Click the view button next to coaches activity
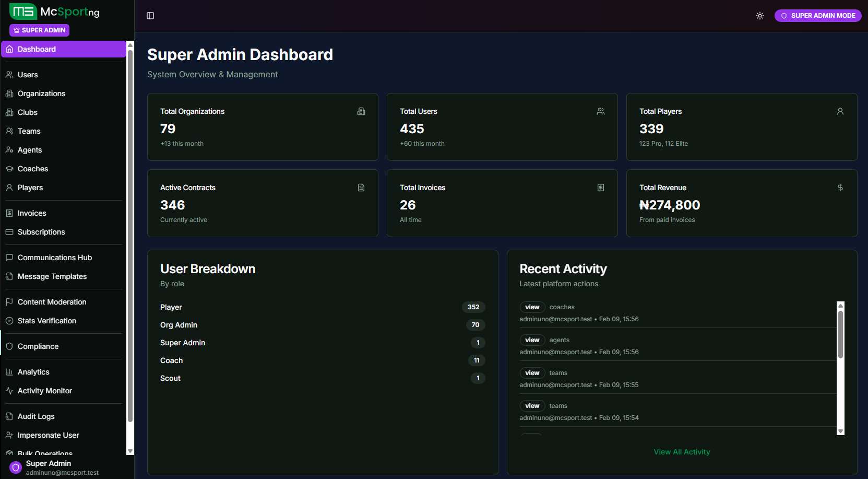This screenshot has width=868, height=479. tap(532, 307)
